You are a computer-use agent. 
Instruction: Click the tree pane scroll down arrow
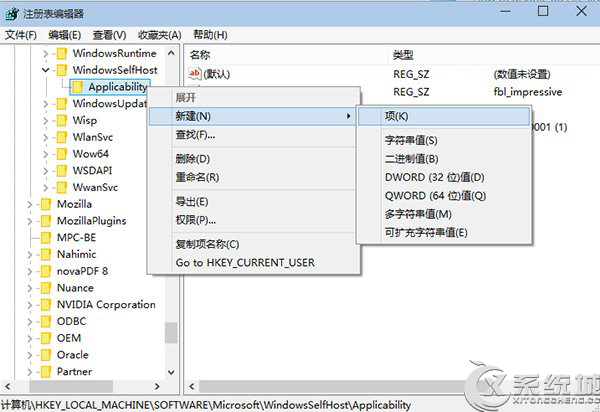(x=171, y=372)
